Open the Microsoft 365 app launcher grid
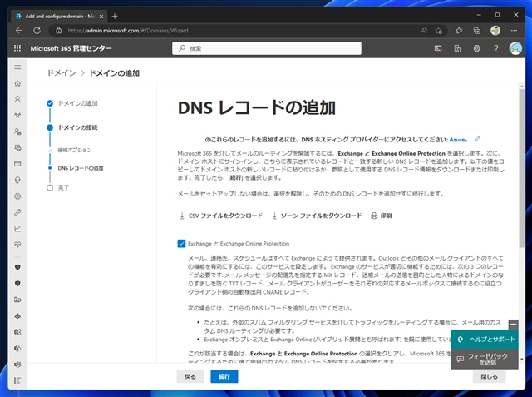Viewport: 532px width, 397px height. [17, 48]
